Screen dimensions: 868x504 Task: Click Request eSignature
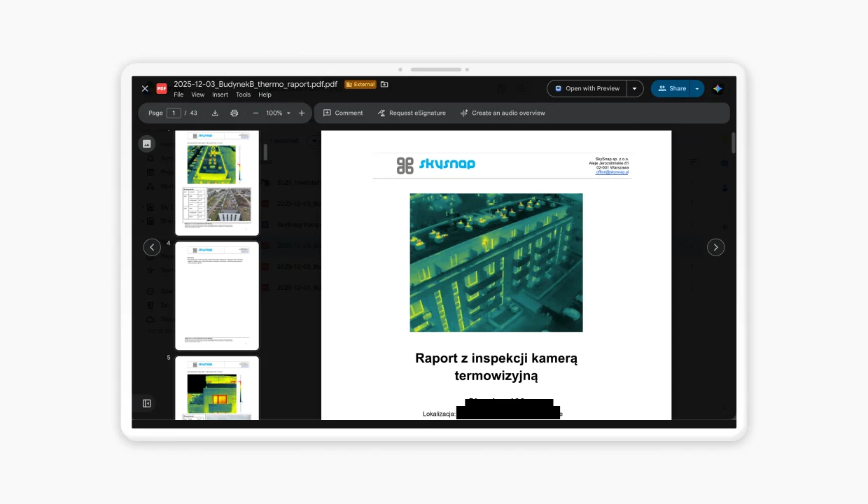tap(412, 113)
